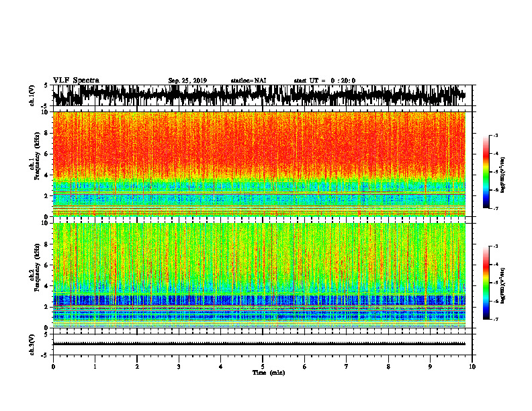Click the "2" tick on the time axis
The image size is (532, 411).
click(137, 367)
